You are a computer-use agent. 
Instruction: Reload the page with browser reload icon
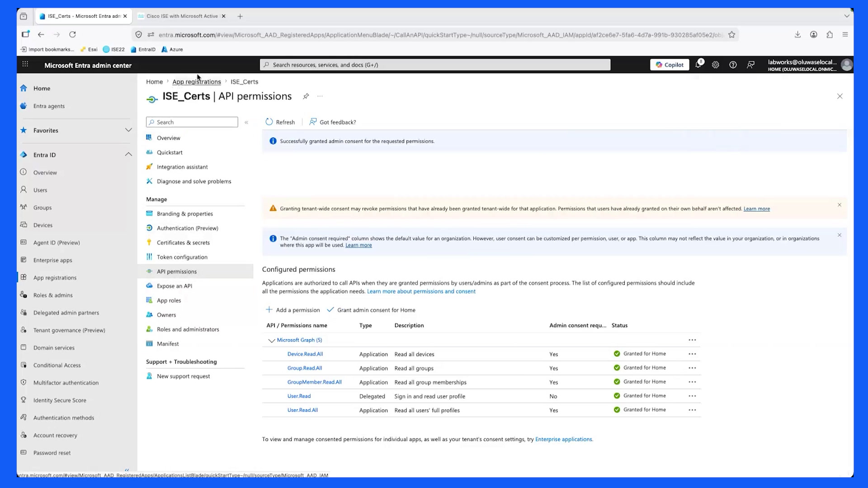coord(72,34)
